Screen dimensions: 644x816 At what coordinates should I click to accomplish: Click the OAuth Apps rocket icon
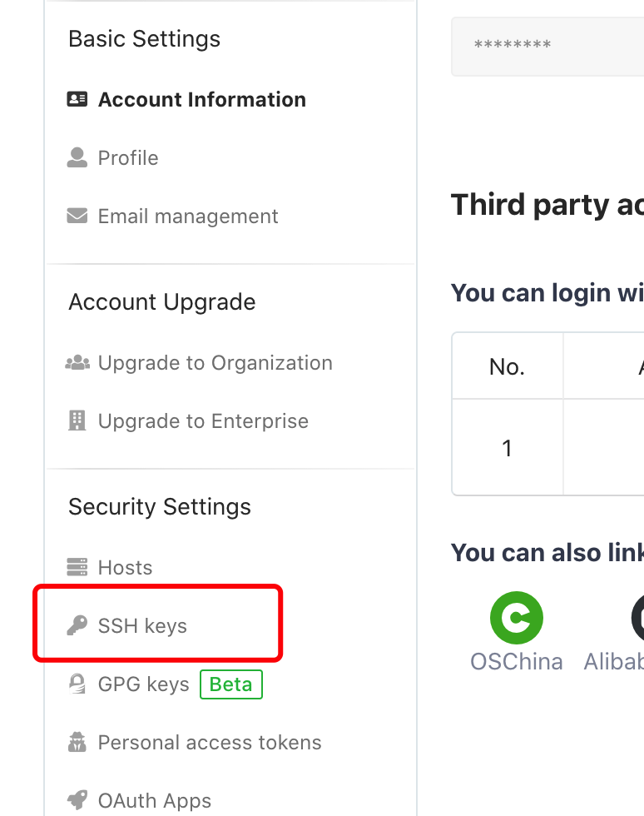click(77, 800)
